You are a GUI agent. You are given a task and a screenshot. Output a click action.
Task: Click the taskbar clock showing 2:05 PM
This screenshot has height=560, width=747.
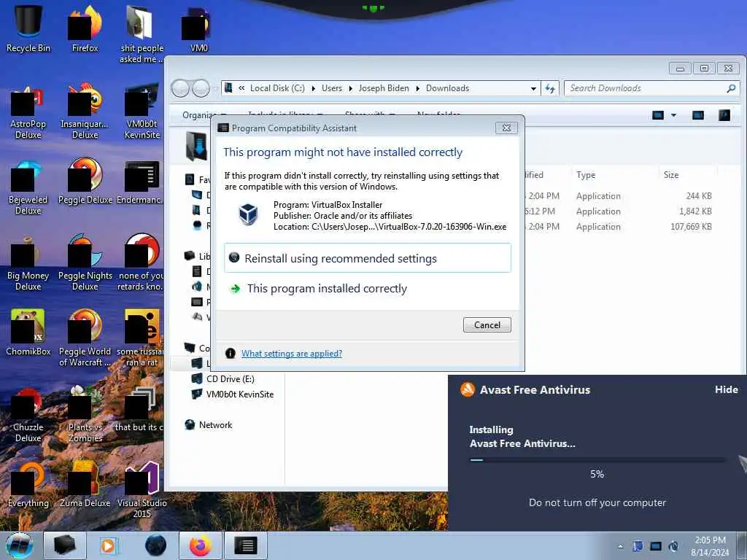click(x=710, y=545)
